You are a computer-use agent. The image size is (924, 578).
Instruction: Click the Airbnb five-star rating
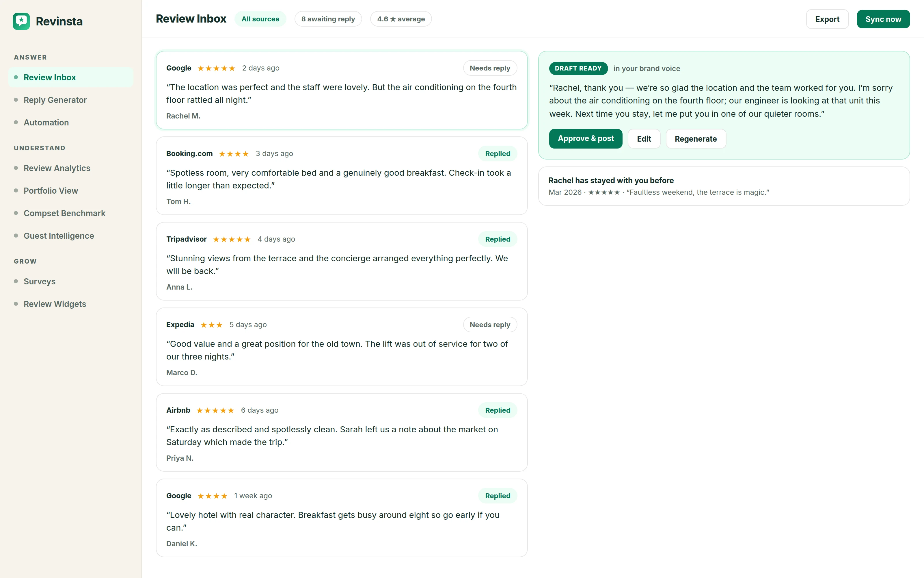(215, 411)
